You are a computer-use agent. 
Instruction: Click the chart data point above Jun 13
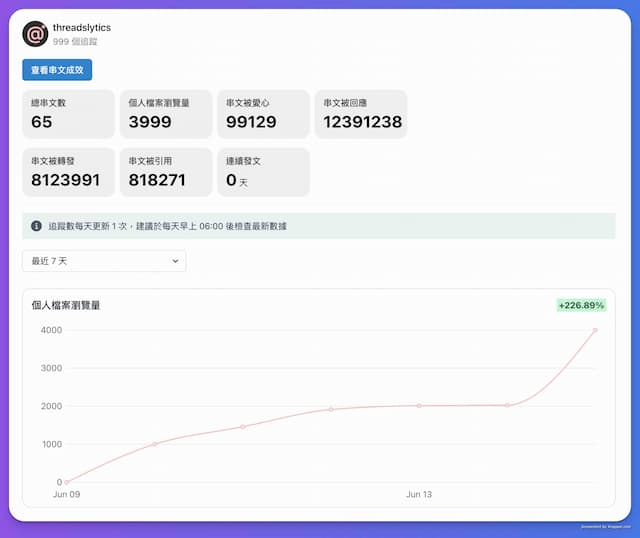tap(419, 406)
